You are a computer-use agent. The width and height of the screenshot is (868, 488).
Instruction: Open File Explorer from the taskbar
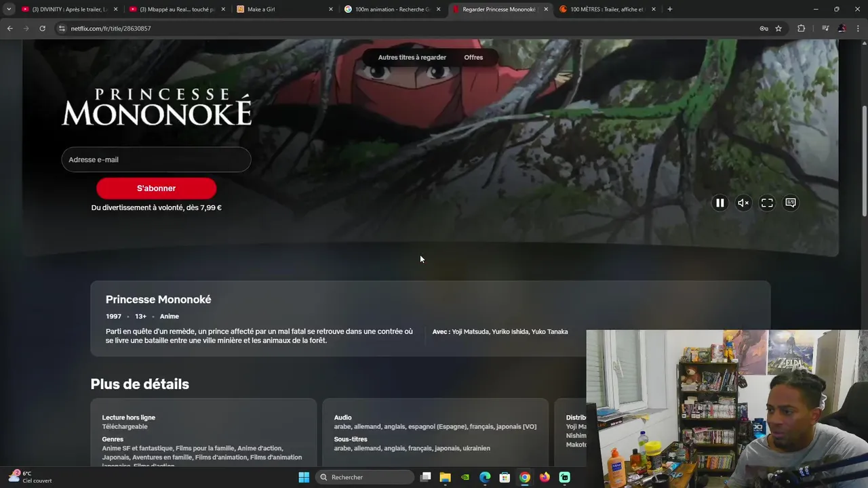click(446, 477)
